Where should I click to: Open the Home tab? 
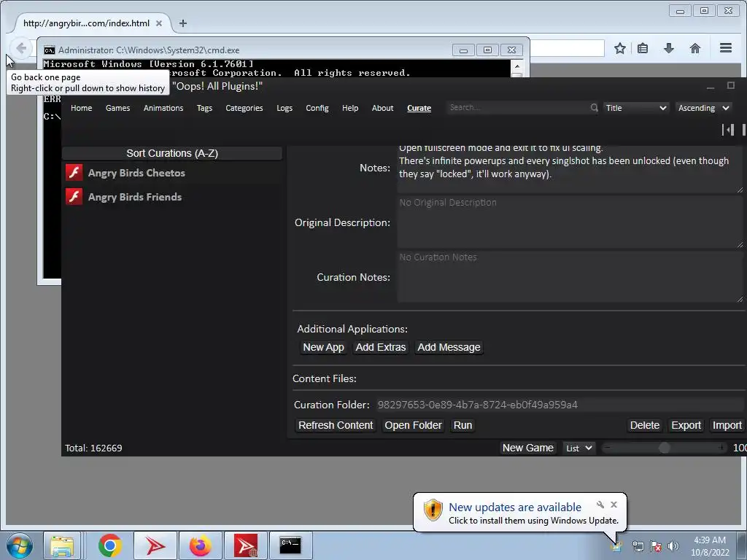click(x=82, y=108)
